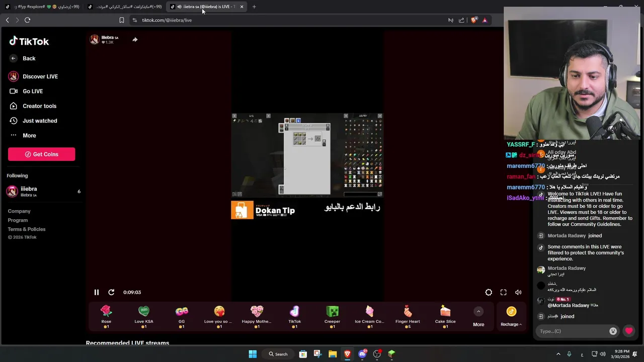Open a new browser tab
The image size is (644, 362).
[x=254, y=7]
